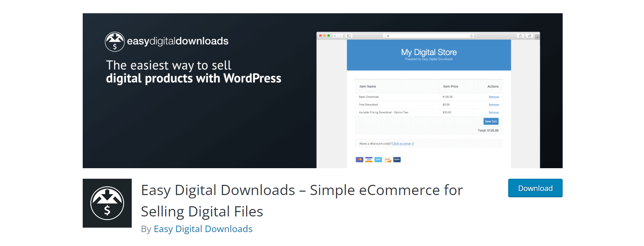Click the "Item Name" column header
This screenshot has width=644, height=246.
pyautogui.click(x=368, y=87)
